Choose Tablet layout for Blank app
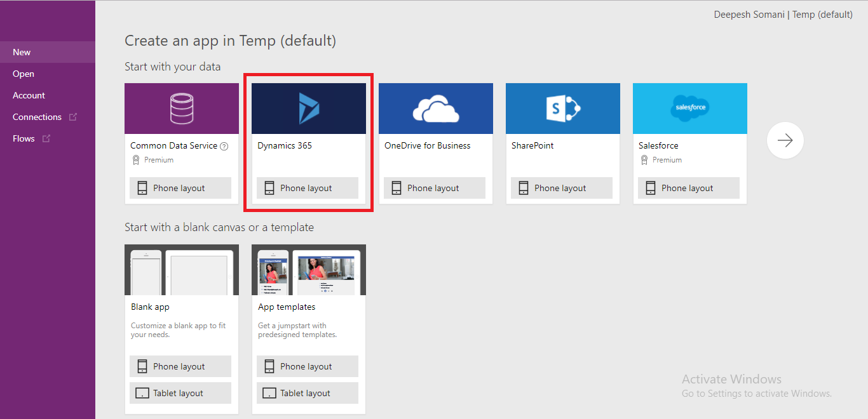Image resolution: width=868 pixels, height=419 pixels. pyautogui.click(x=180, y=393)
